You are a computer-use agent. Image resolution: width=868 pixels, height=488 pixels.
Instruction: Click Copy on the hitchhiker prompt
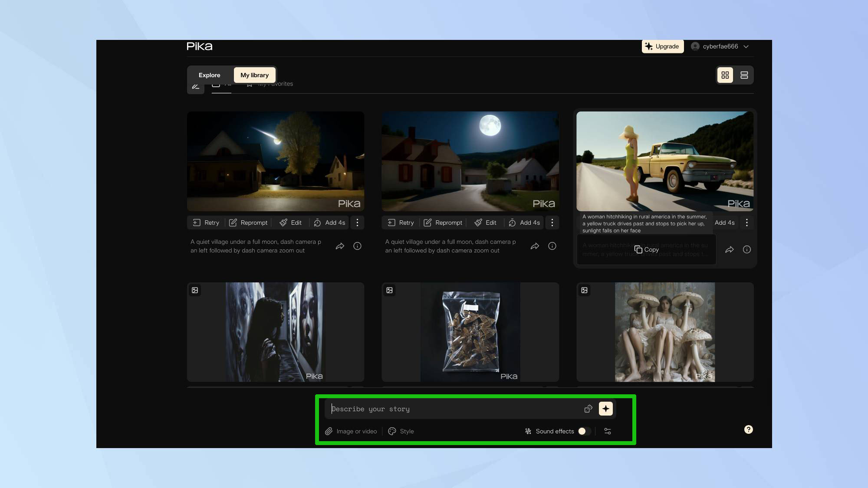click(x=646, y=249)
